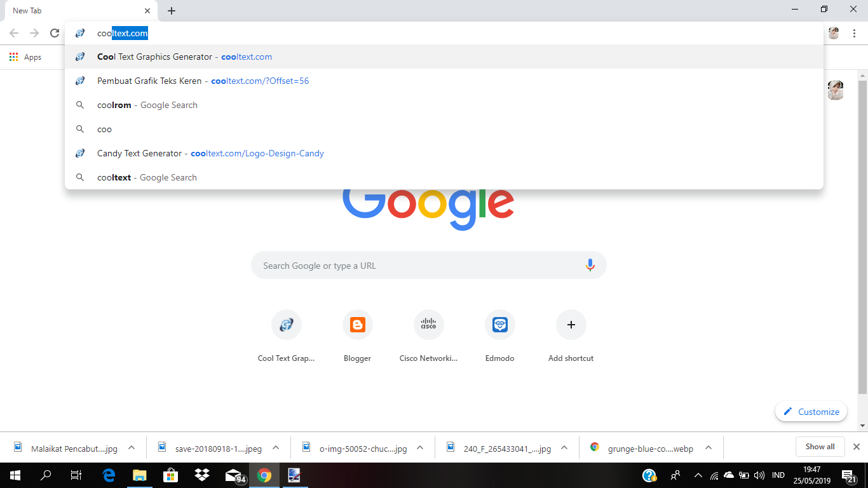
Task: Expand options for the save-20180918 download
Action: pos(276,447)
